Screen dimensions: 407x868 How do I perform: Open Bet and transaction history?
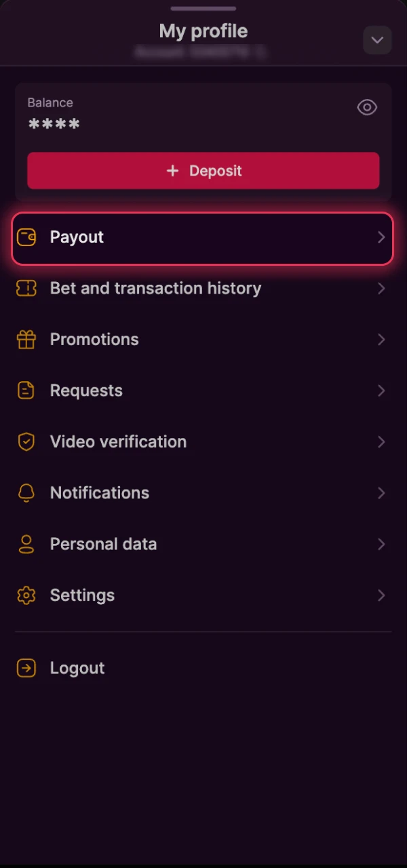coord(155,288)
